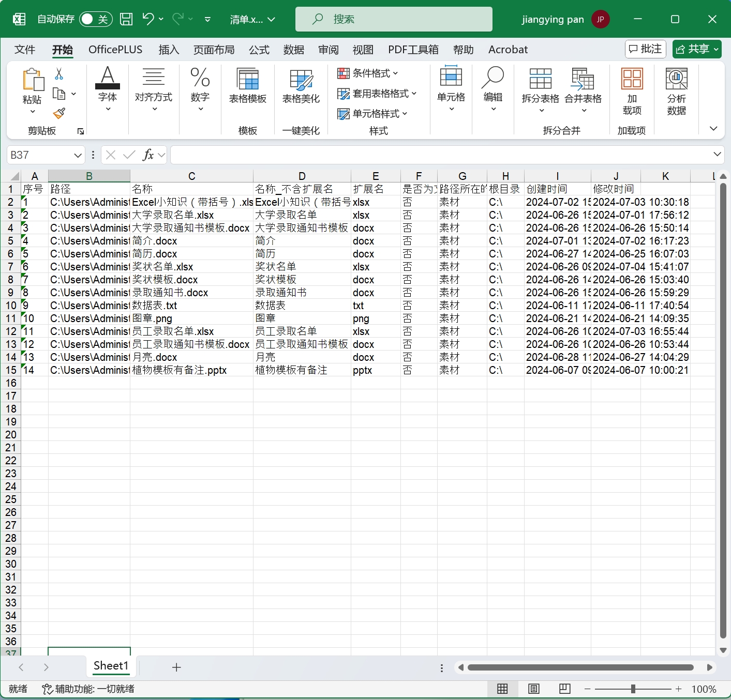The width and height of the screenshot is (731, 700).
Task: Click the Format Painter brush icon
Action: pyautogui.click(x=59, y=113)
